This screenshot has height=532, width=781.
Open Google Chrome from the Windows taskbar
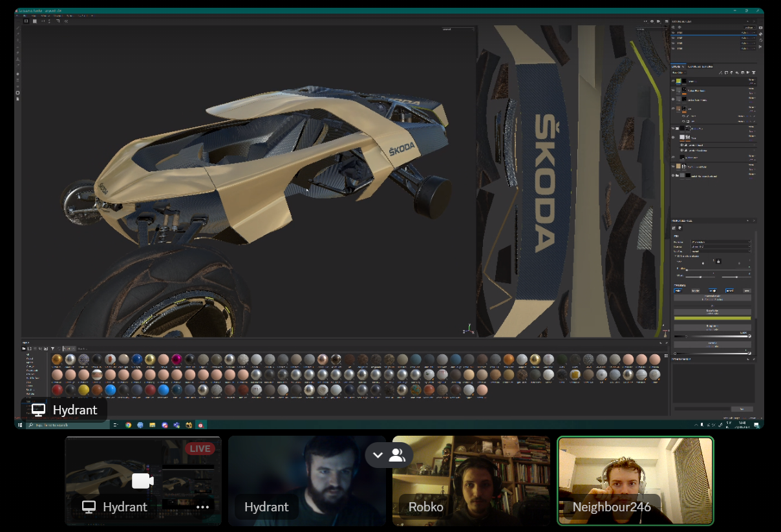(x=128, y=425)
